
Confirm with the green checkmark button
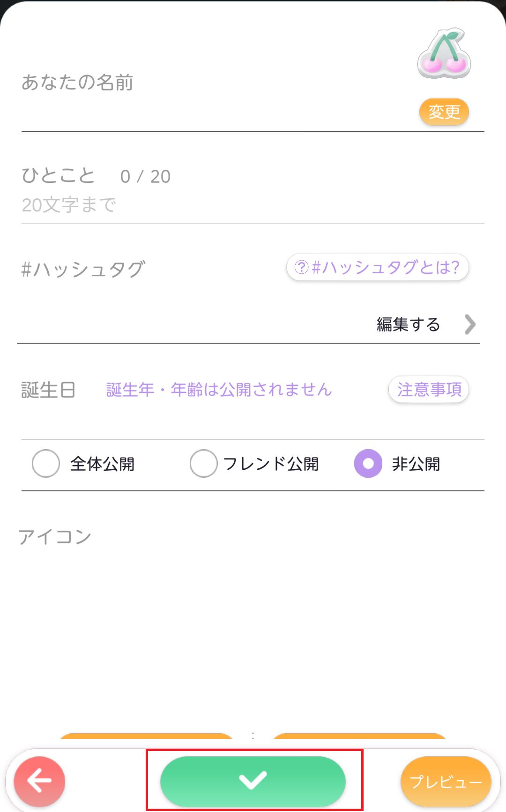click(253, 781)
